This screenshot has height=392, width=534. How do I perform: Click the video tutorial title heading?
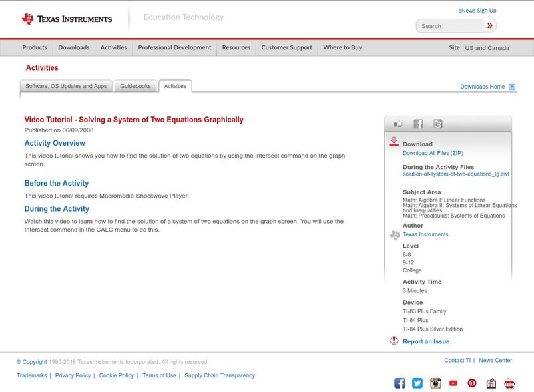pyautogui.click(x=134, y=120)
